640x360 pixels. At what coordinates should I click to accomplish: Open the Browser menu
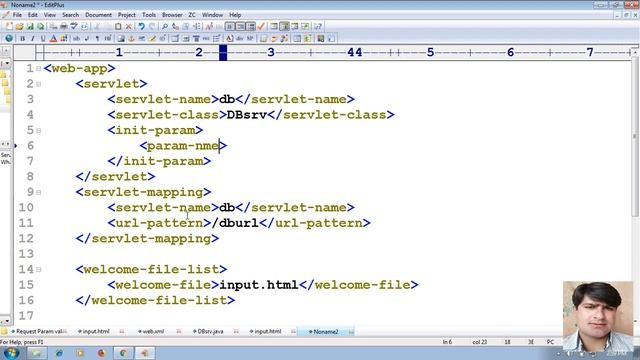coord(172,15)
